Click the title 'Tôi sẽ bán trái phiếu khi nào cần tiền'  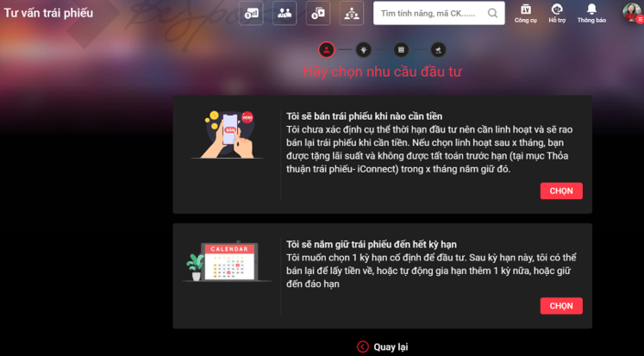point(365,116)
